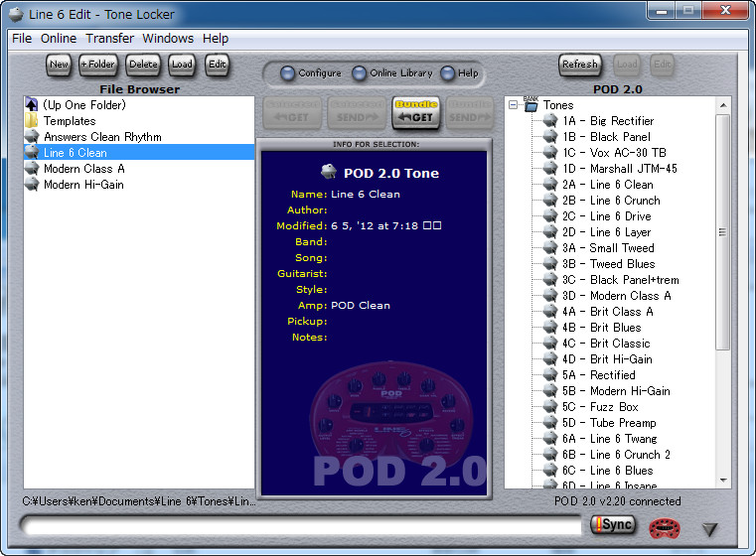Create a folder with +Folder button
756x556 pixels.
pyautogui.click(x=98, y=65)
